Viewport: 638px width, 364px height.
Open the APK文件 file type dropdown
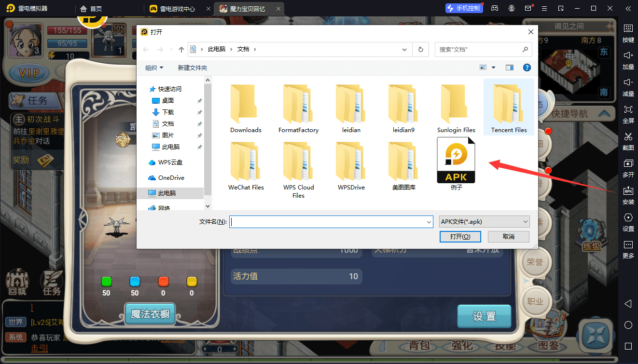click(x=484, y=222)
